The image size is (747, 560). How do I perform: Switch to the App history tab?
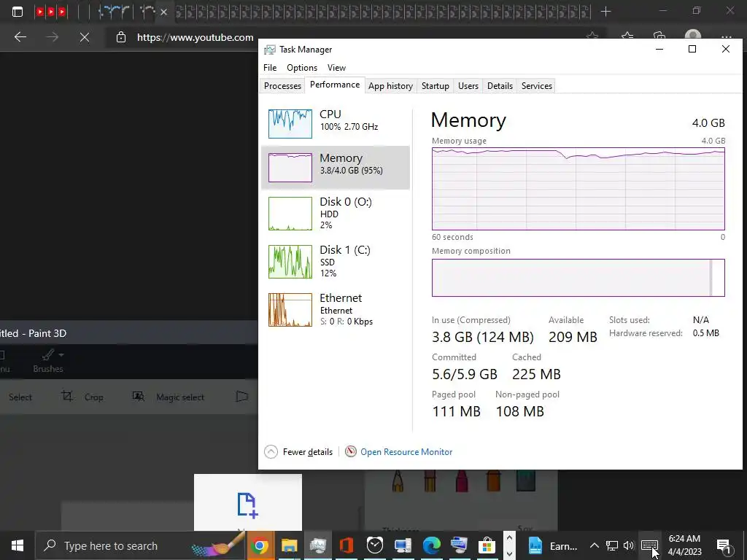(390, 86)
